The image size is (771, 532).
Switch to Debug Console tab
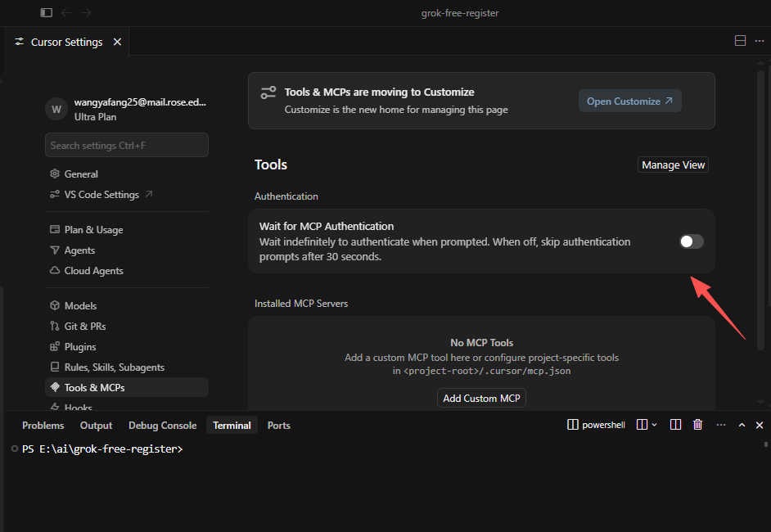pos(162,426)
